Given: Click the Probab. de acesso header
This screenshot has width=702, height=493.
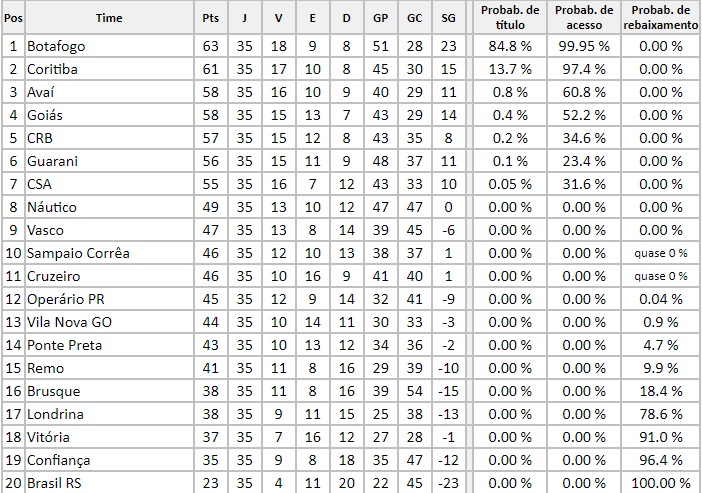Looking at the screenshot, I should tap(584, 17).
